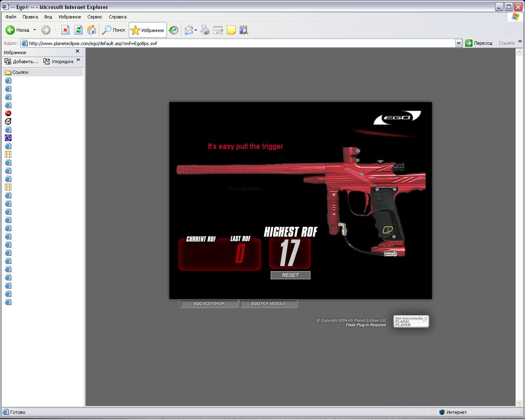Click the Get Macromedia Flash Player badge
The height and width of the screenshot is (420, 525).
pos(411,321)
